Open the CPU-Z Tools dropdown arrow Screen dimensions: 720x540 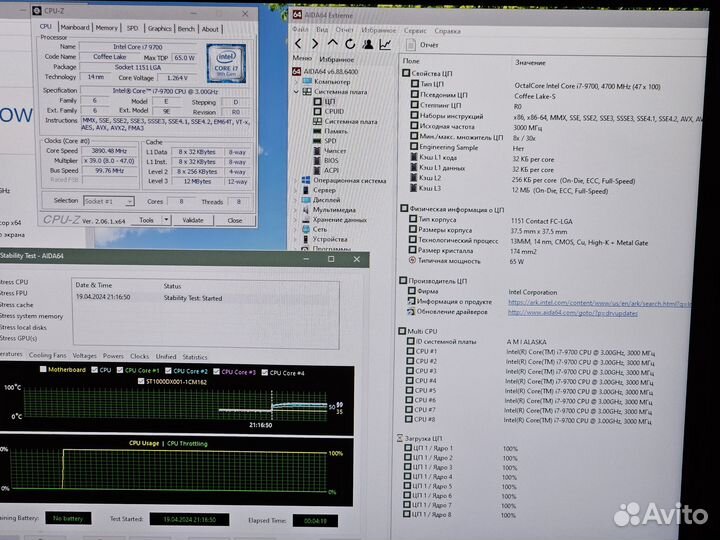166,220
